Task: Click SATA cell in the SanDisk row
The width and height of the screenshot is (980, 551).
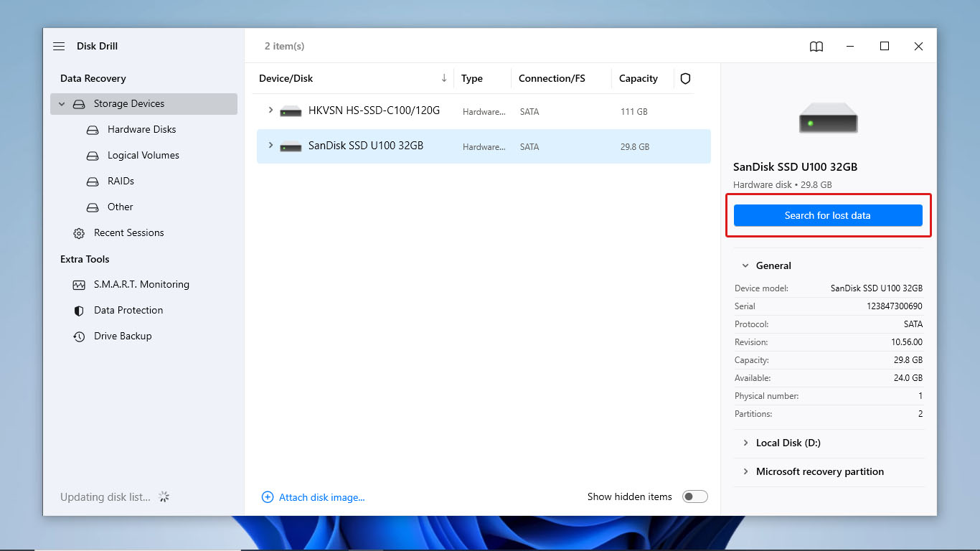Action: [x=529, y=147]
